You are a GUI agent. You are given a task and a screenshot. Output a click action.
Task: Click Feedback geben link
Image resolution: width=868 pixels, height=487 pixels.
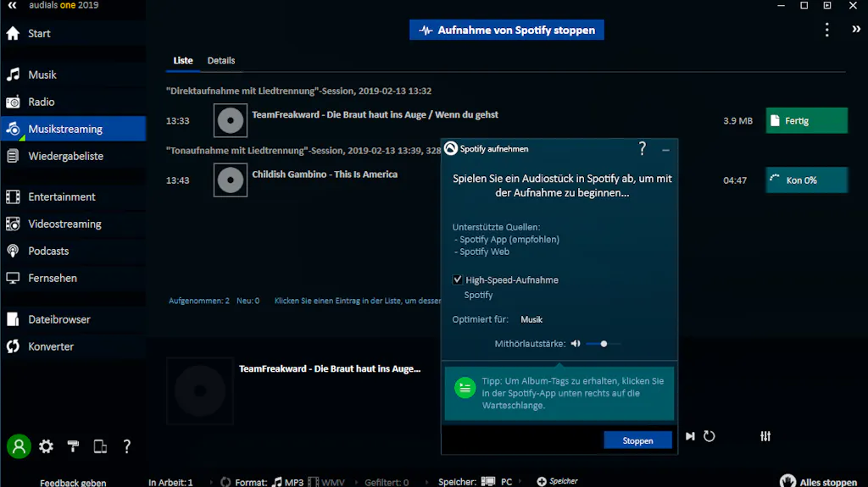pyautogui.click(x=73, y=483)
